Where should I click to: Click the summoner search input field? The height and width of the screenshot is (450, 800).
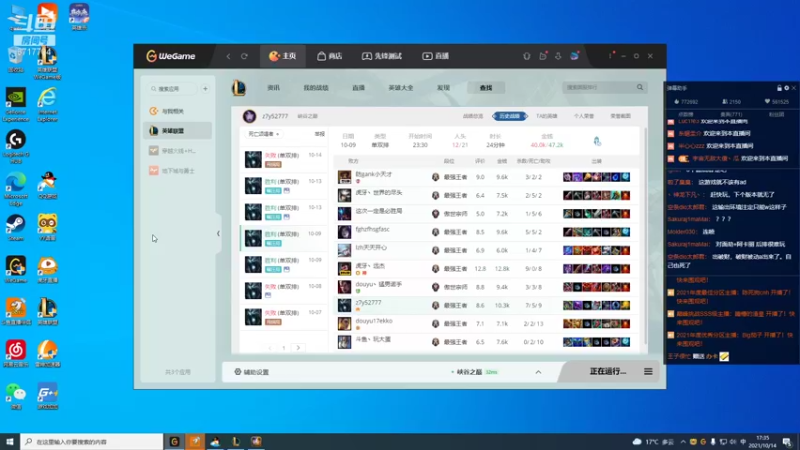(x=598, y=88)
